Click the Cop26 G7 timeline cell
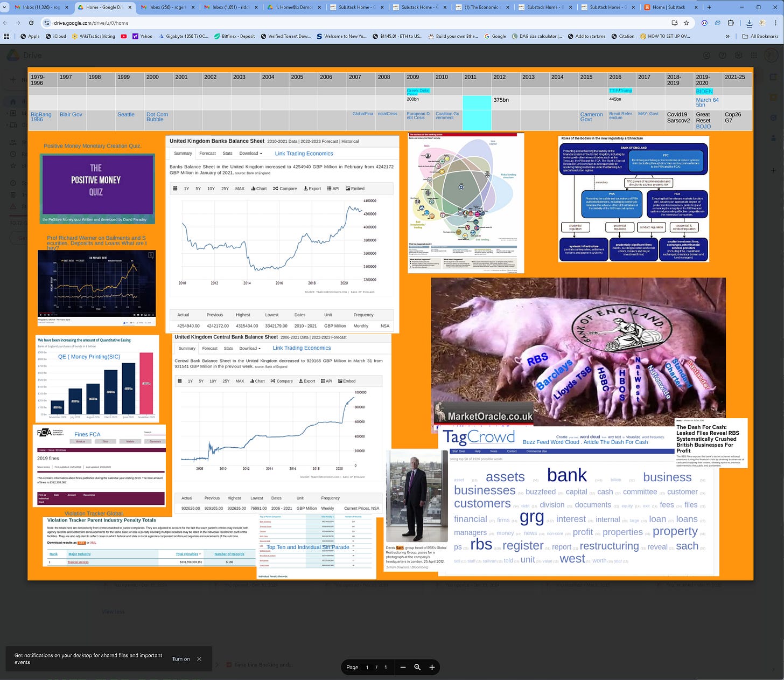 click(x=737, y=120)
